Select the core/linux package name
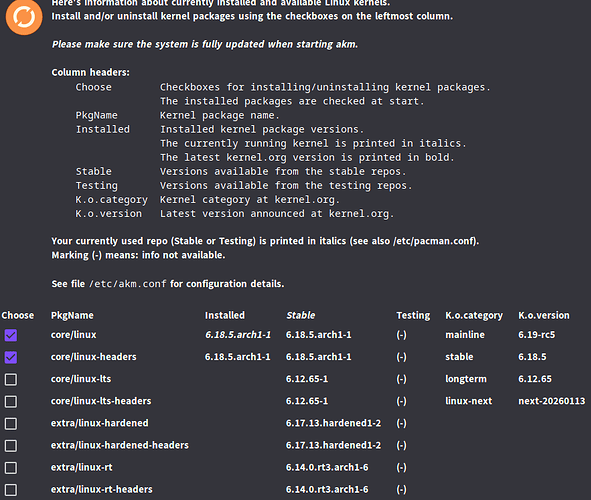Screen dimensions: 591x500 click(73, 335)
